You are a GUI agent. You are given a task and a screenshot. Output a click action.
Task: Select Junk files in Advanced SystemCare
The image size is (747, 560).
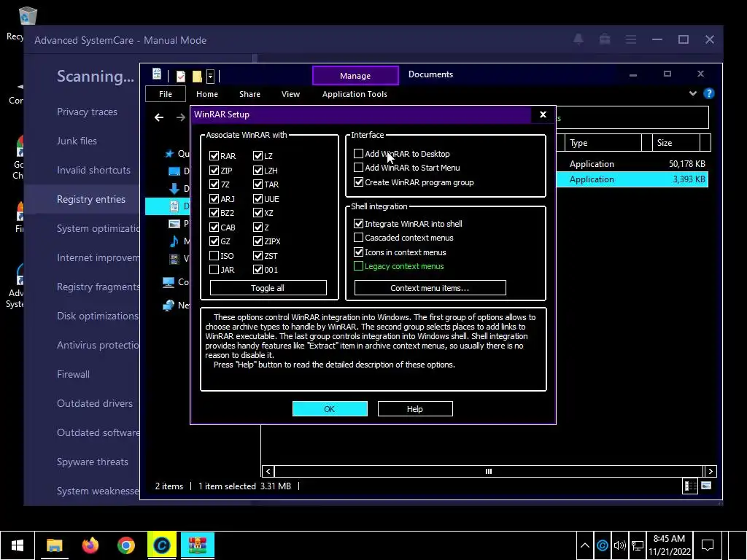click(x=77, y=141)
